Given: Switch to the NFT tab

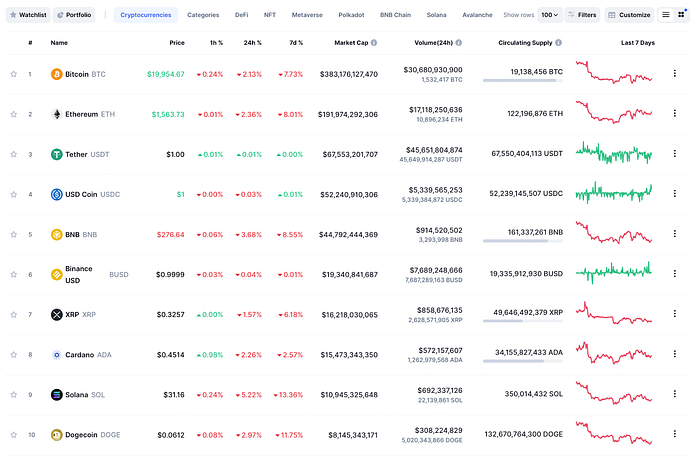Looking at the screenshot, I should [x=270, y=15].
